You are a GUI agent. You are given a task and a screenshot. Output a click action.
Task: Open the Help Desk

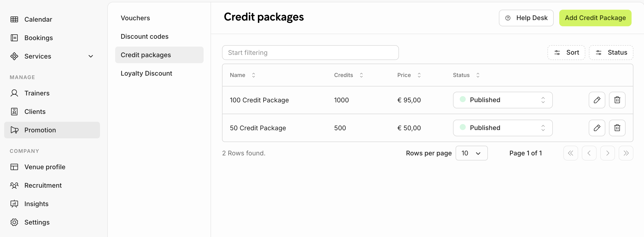[x=526, y=18]
